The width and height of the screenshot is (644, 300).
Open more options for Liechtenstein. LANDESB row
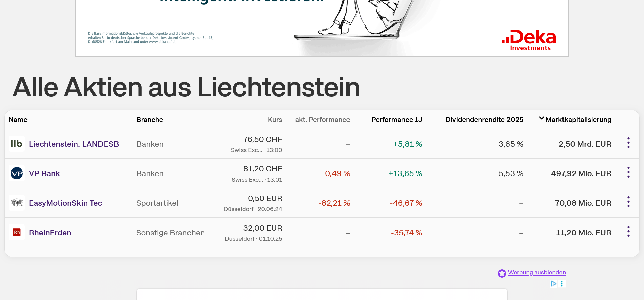[628, 143]
